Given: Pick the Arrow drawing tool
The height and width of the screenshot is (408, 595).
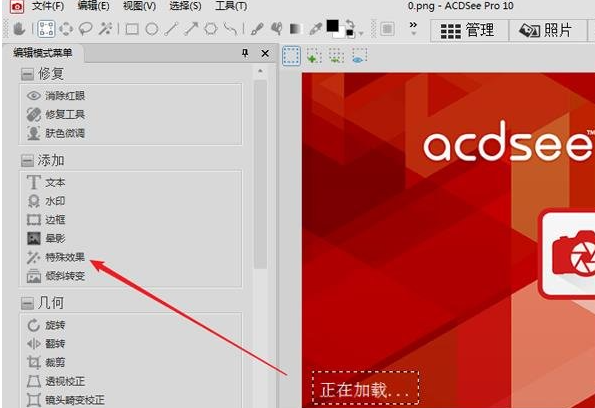Looking at the screenshot, I should (x=191, y=29).
